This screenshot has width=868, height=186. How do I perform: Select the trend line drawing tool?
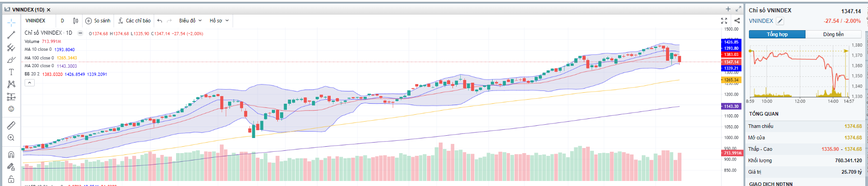(11, 35)
